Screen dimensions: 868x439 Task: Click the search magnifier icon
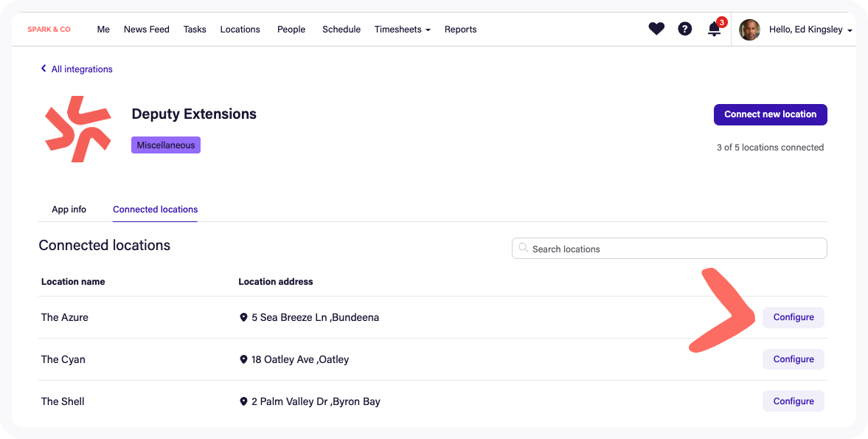(523, 249)
